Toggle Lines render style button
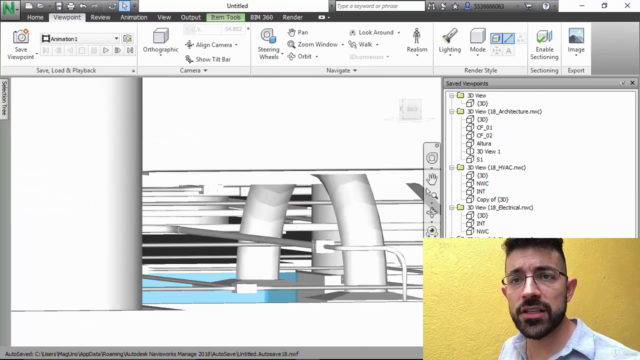This screenshot has width=640, height=360. (x=508, y=38)
